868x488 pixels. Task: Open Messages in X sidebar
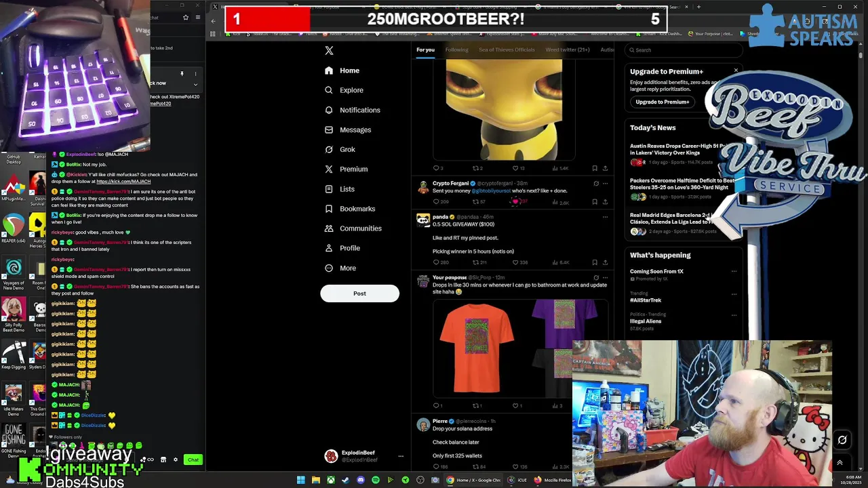coord(348,129)
